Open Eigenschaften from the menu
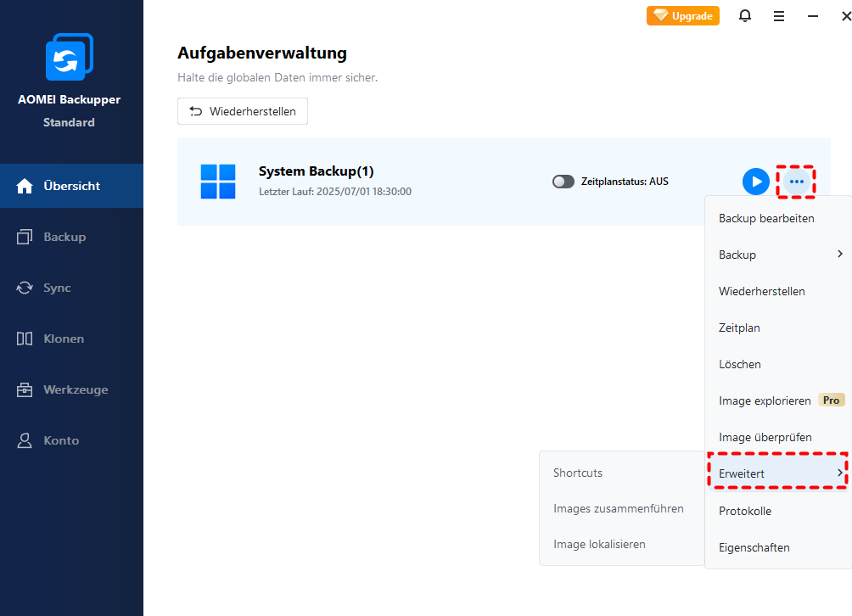Image resolution: width=852 pixels, height=616 pixels. [778, 547]
